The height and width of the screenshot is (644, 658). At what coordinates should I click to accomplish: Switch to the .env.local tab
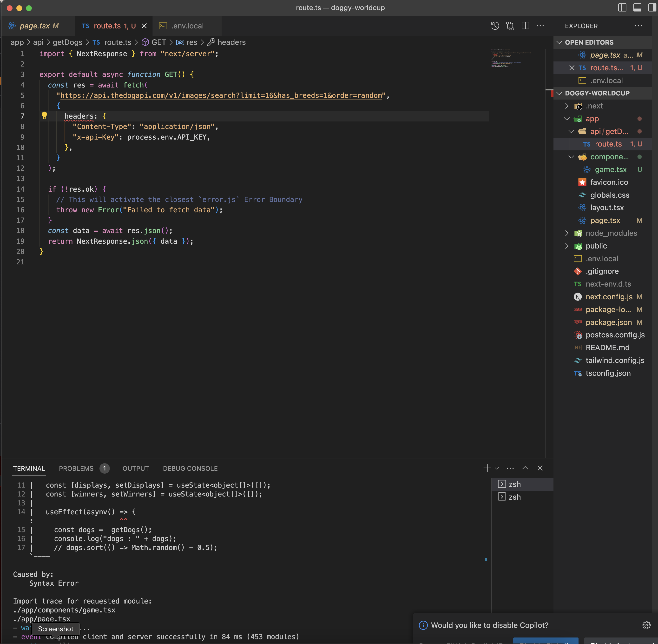click(x=187, y=26)
